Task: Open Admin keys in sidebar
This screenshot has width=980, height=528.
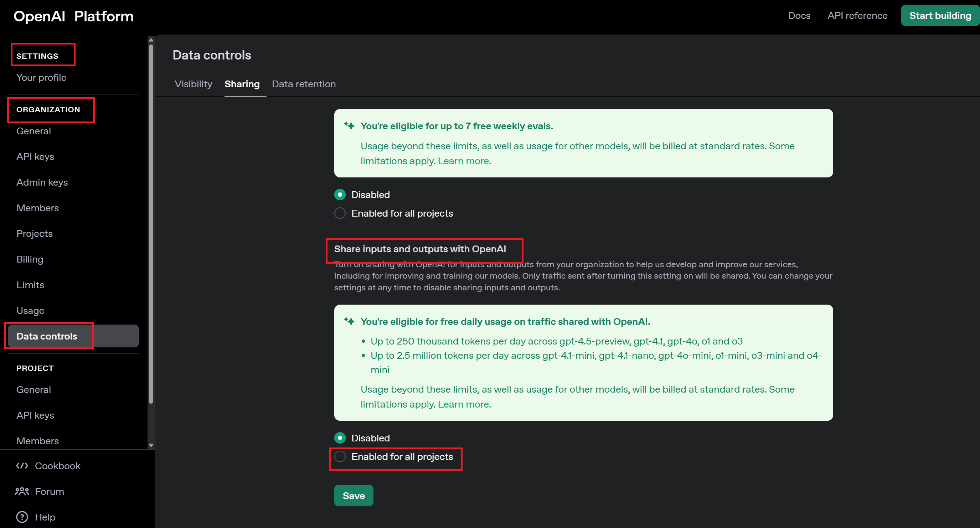Action: [x=42, y=182]
